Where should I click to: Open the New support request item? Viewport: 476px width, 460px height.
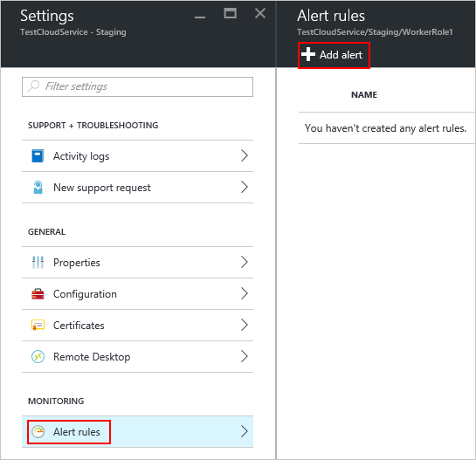pos(137,187)
